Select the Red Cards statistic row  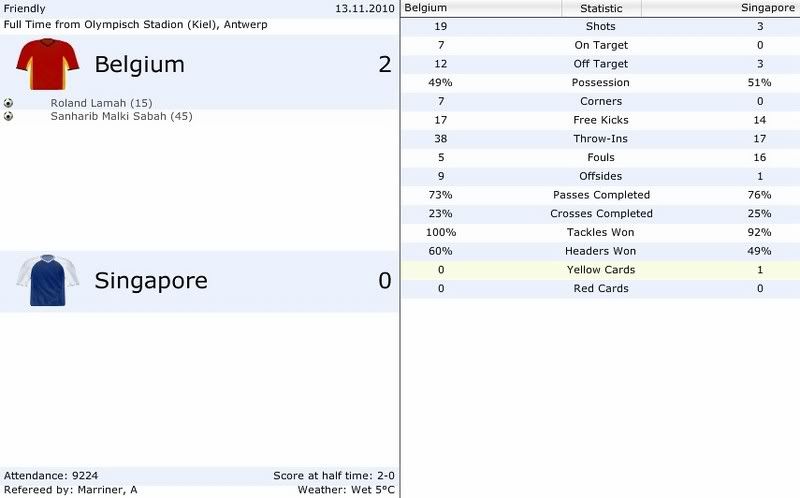pos(601,289)
